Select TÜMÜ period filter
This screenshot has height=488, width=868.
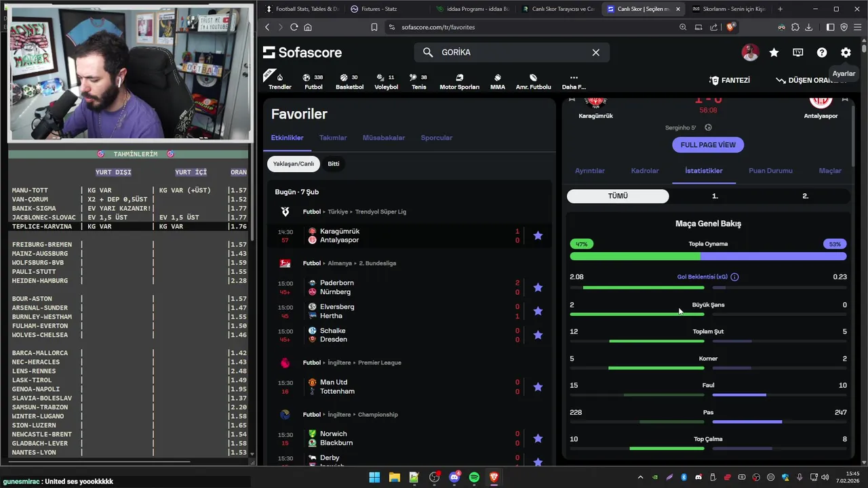(x=618, y=196)
